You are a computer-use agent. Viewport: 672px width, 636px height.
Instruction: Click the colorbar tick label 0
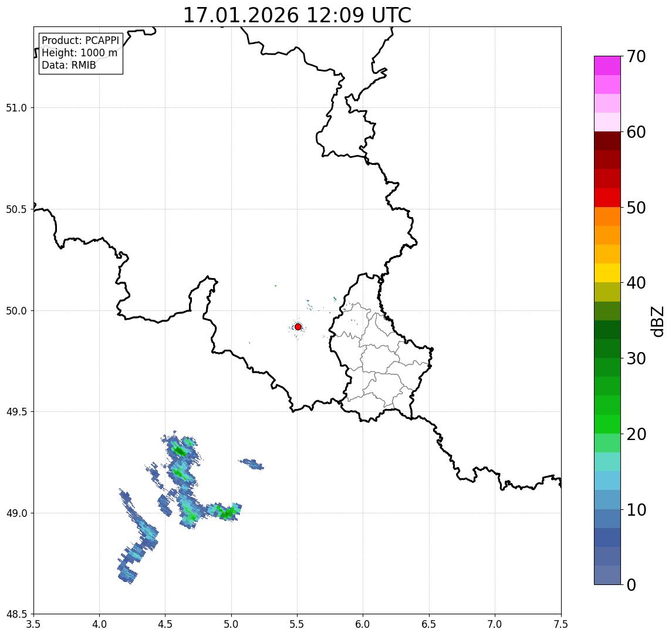point(632,585)
